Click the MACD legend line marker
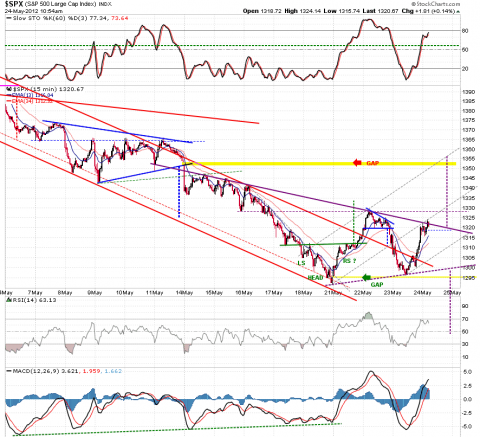The height and width of the screenshot is (437, 480). tap(9, 371)
